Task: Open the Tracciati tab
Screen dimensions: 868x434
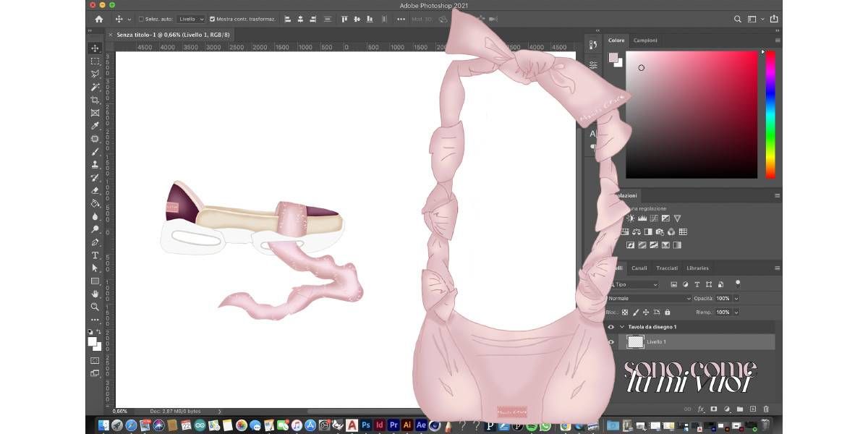Action: [x=667, y=268]
